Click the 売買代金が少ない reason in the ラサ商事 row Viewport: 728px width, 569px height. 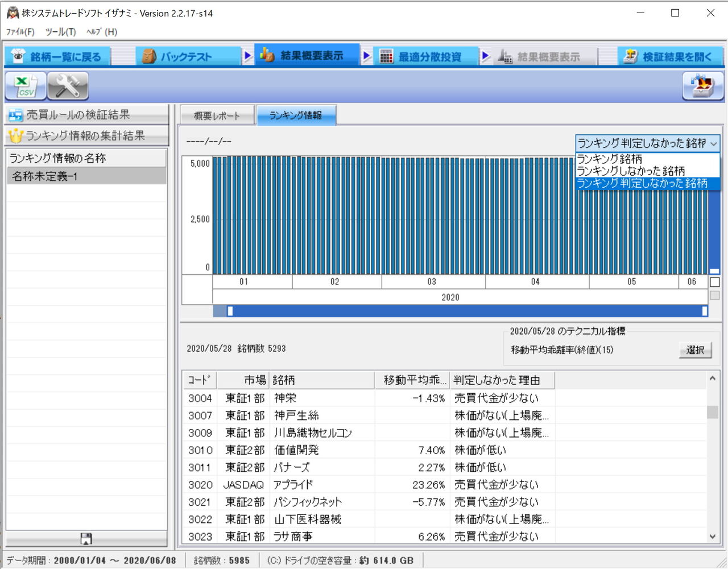(x=497, y=537)
